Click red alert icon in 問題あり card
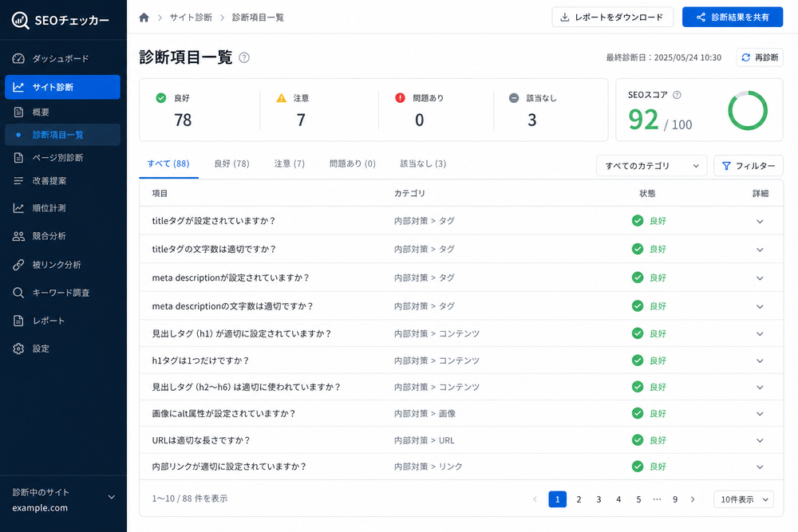This screenshot has width=798, height=532. 400,97
